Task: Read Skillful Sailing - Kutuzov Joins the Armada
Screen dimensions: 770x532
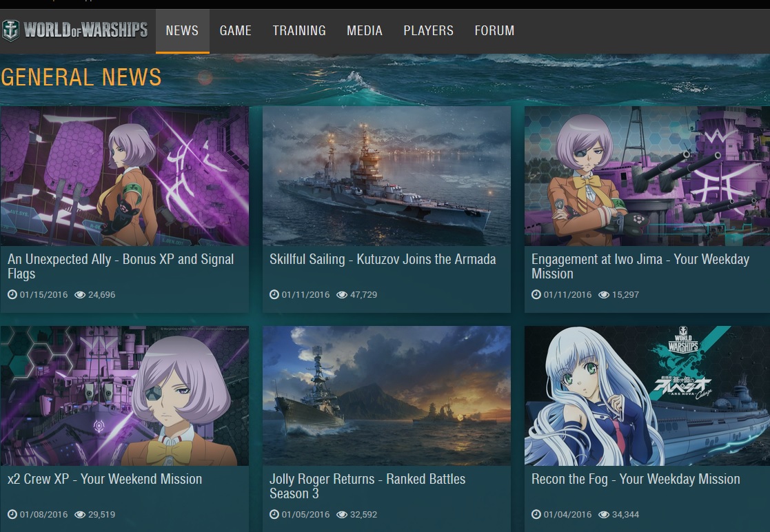Action: 383,259
